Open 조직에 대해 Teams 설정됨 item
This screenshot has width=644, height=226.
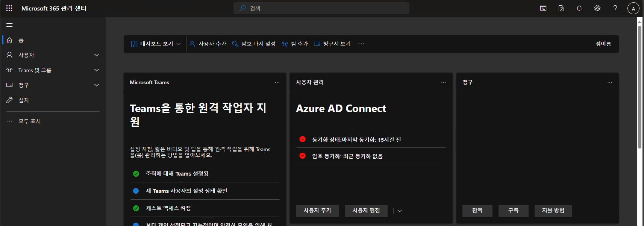coord(205,174)
